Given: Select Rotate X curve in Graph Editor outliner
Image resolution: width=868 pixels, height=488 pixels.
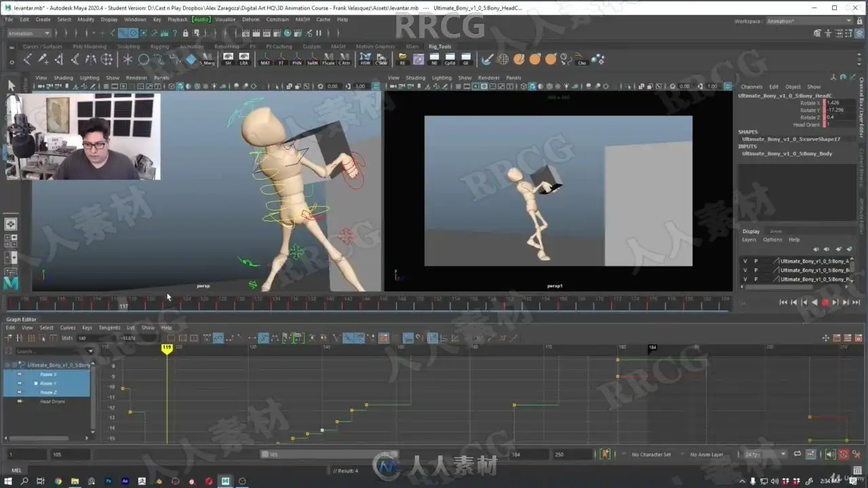Looking at the screenshot, I should click(x=47, y=374).
